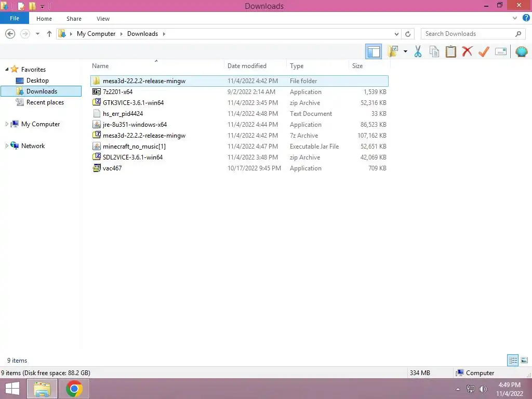Select Downloads in navigation pane

point(41,91)
